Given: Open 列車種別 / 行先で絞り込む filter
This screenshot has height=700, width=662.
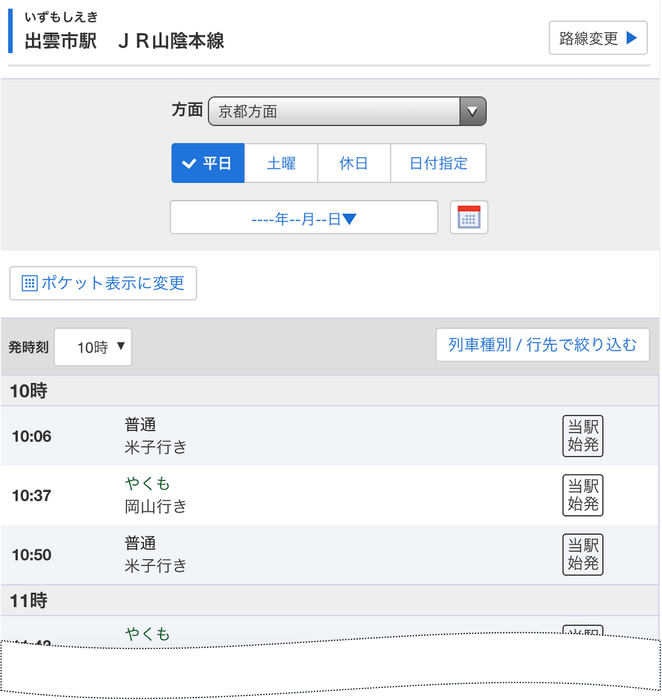Looking at the screenshot, I should 542,345.
